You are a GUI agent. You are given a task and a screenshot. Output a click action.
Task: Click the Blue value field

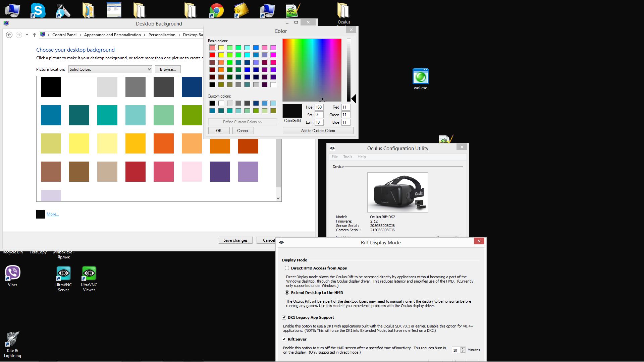click(x=346, y=122)
